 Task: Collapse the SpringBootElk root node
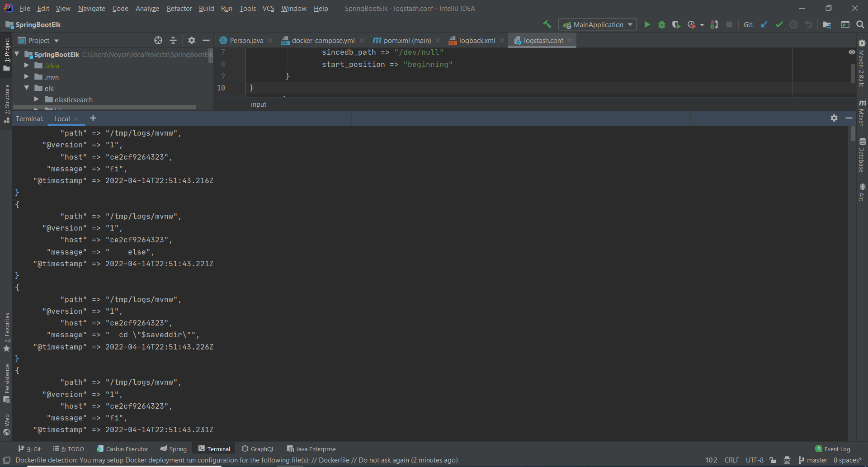(17, 54)
